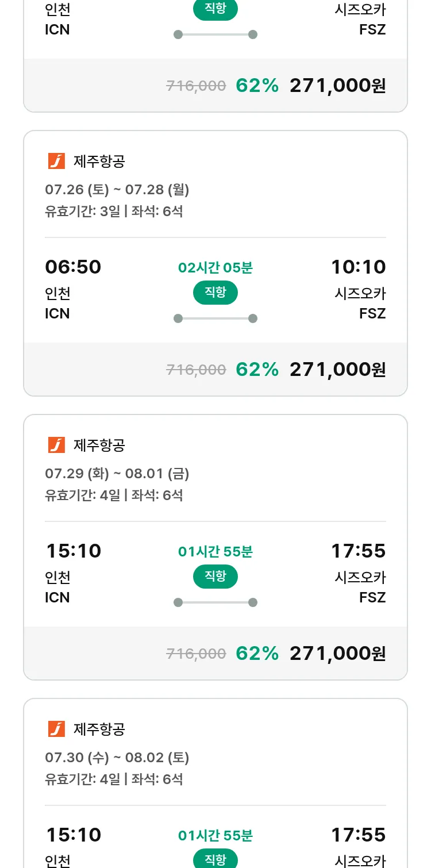Click 62% discount on 07.26 flight
Viewport: 431px width, 868px height.
point(257,369)
